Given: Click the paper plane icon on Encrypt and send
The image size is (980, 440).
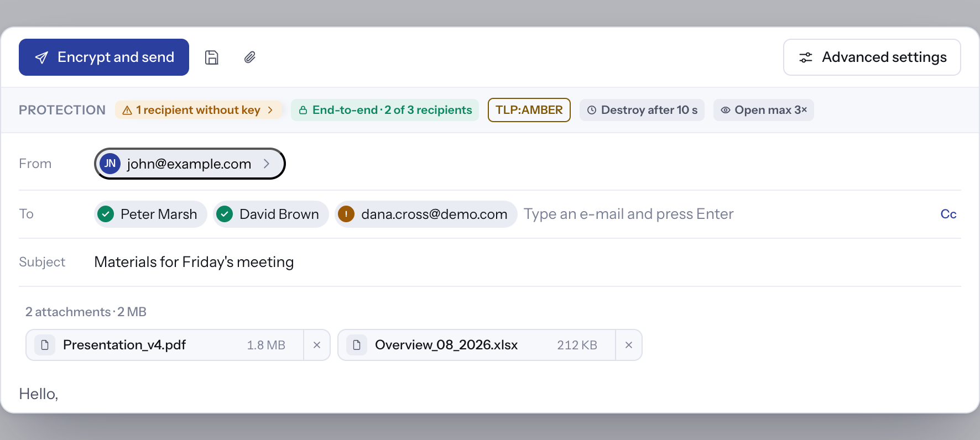Looking at the screenshot, I should coord(41,57).
